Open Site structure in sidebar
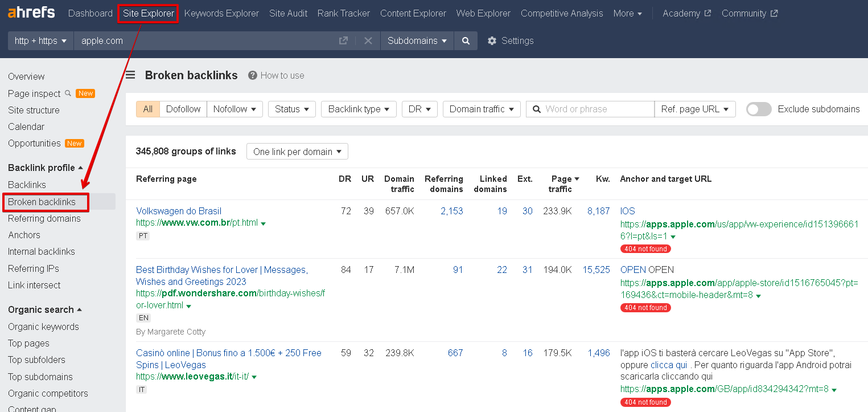The width and height of the screenshot is (868, 412). tap(34, 110)
